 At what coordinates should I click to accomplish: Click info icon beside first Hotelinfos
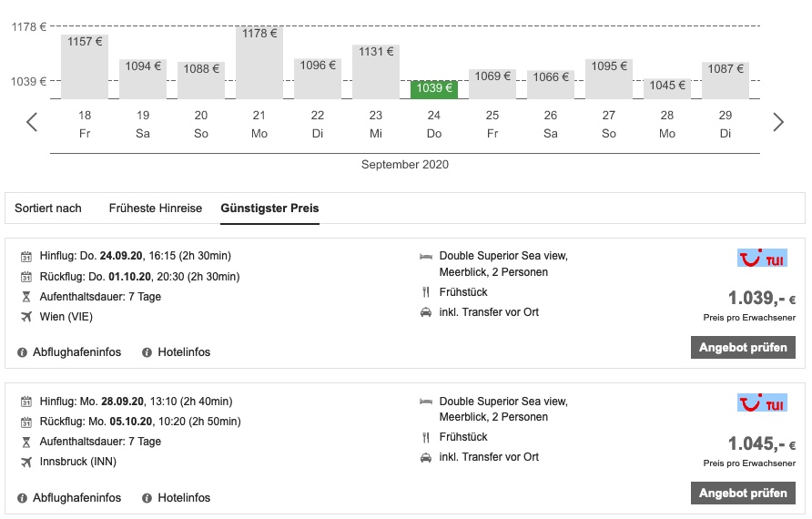click(147, 352)
